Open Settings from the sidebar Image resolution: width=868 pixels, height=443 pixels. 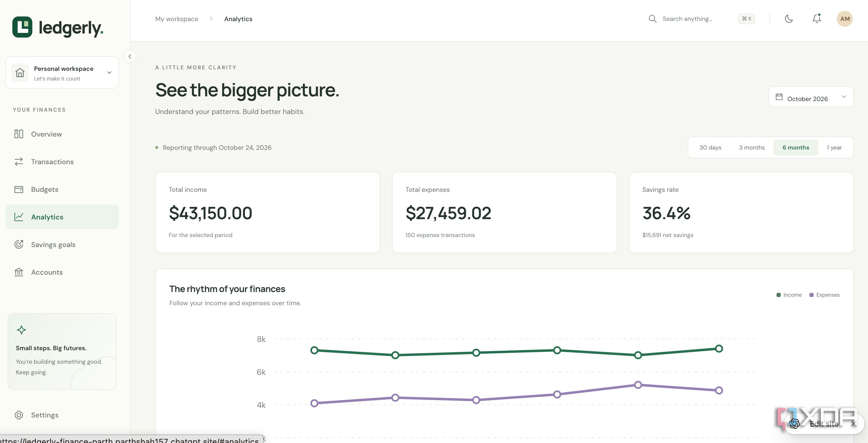pos(62,415)
